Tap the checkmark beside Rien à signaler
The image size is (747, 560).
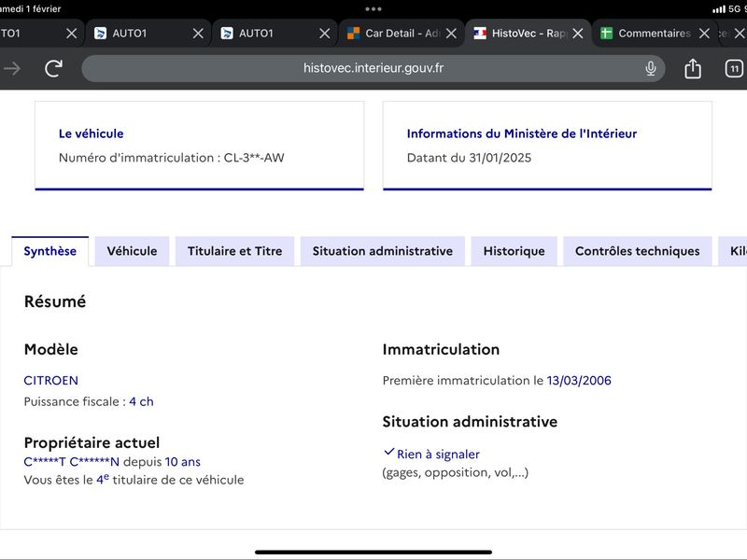click(x=389, y=452)
